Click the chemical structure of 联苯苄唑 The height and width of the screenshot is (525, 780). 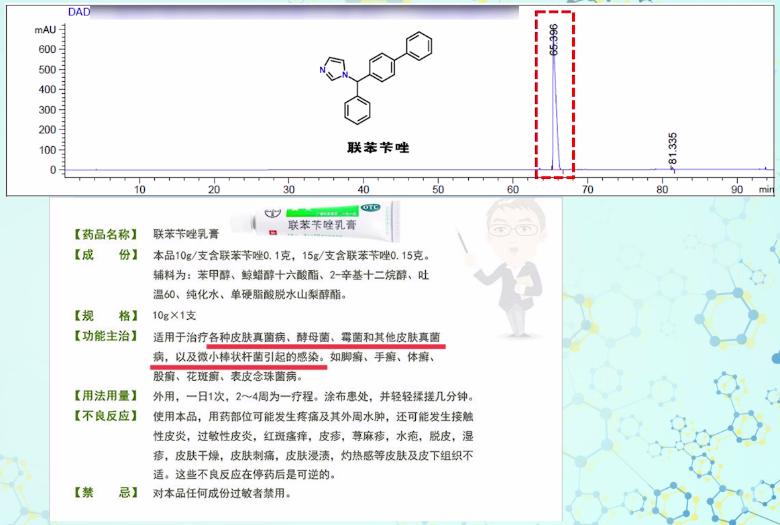point(376,78)
